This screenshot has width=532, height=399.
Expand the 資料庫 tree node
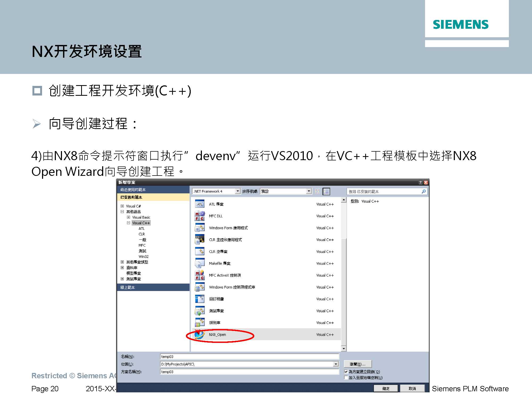coord(122,267)
